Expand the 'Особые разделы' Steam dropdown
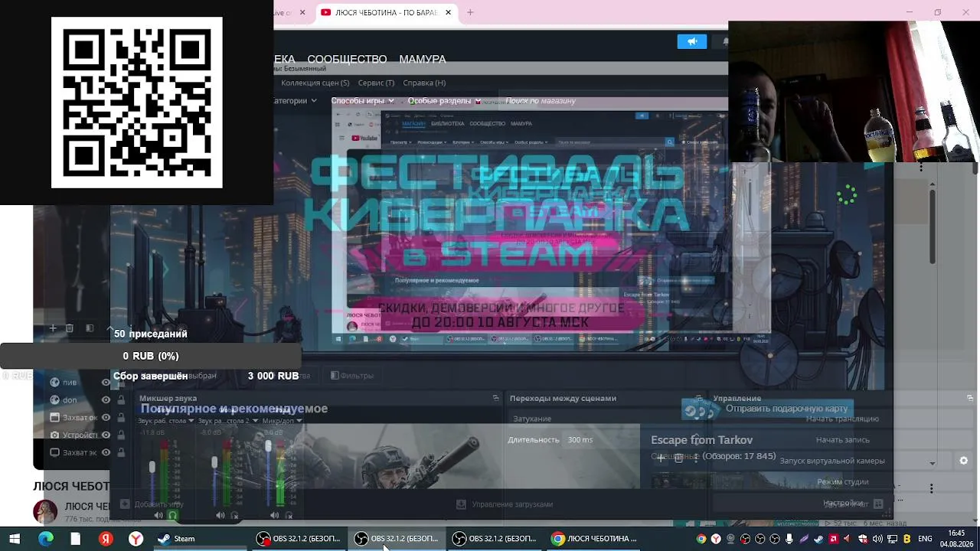 click(x=444, y=100)
